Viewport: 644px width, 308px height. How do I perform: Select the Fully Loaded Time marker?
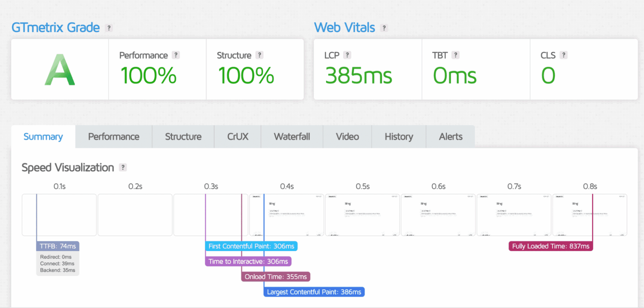[551, 246]
